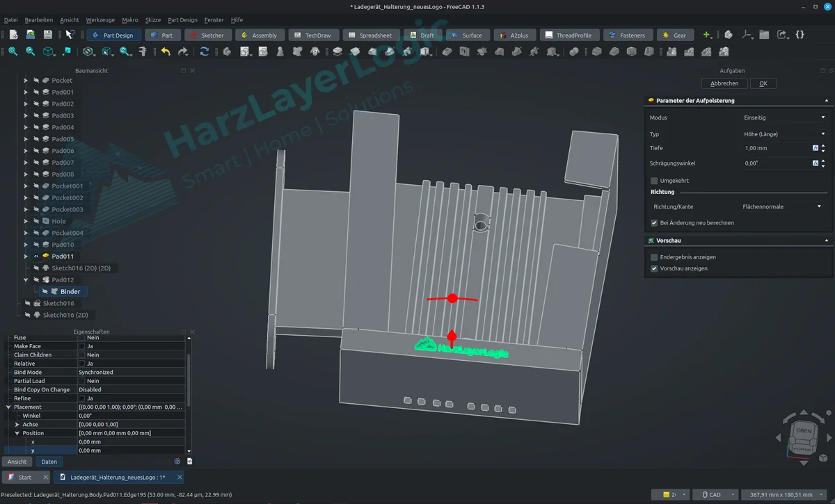Screen dimensions: 835x504
Task: Click the create body icon
Action: [227, 51]
